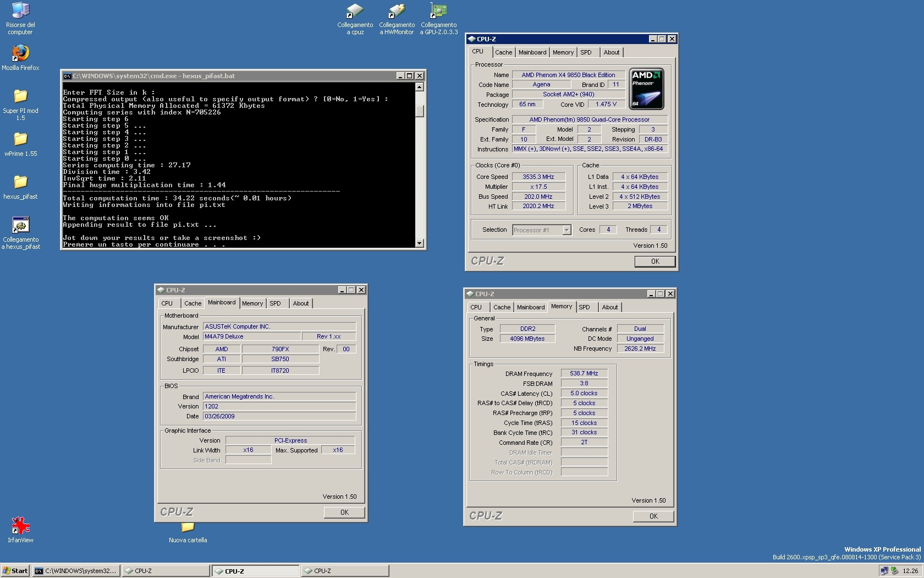
Task: Click motherboard Model field M4A79 Deluxe
Action: point(252,336)
